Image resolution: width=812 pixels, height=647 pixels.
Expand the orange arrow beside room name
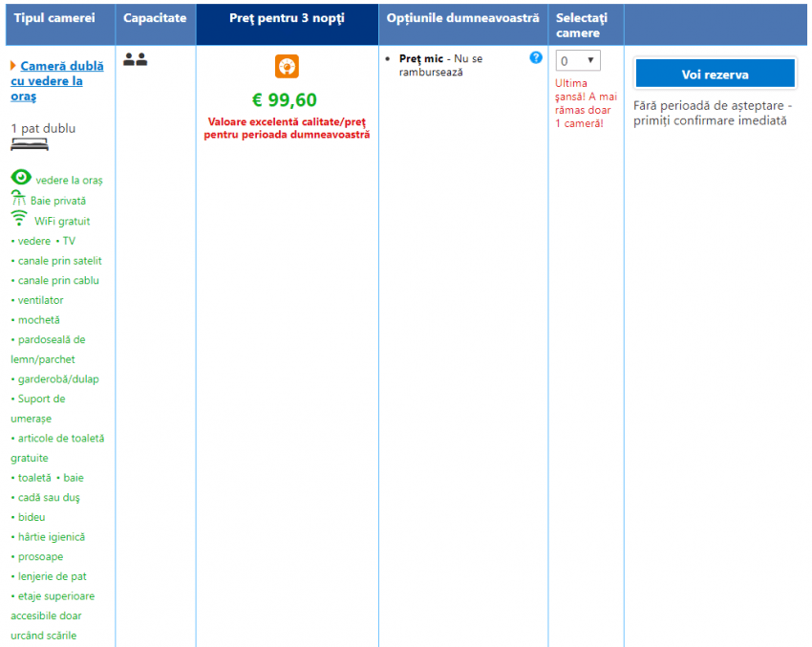click(x=13, y=66)
